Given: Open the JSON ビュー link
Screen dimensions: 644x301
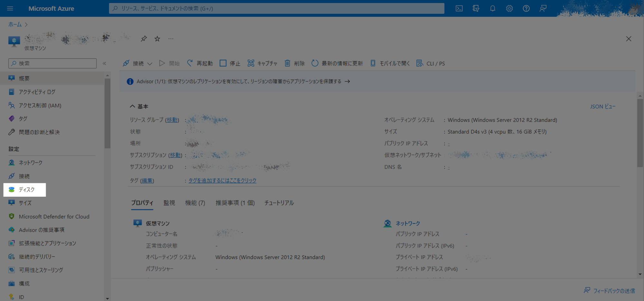Looking at the screenshot, I should [x=603, y=106].
